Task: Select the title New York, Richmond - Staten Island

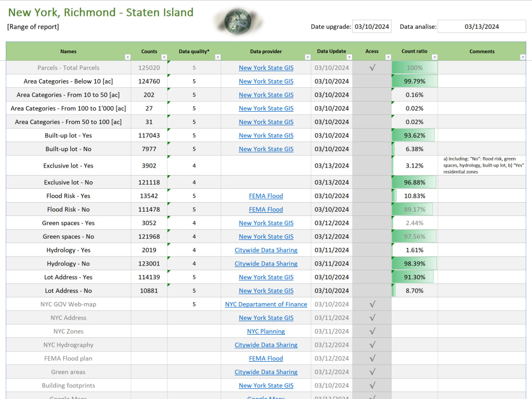Action: (101, 12)
